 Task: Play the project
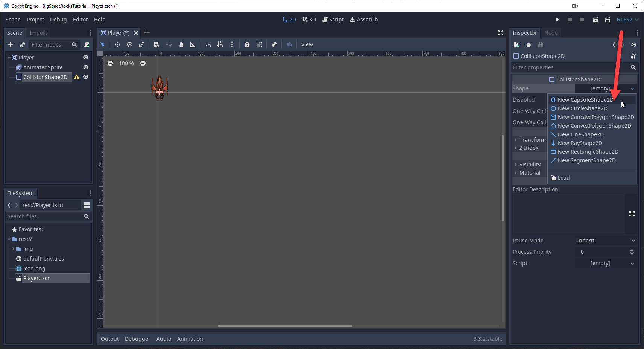(557, 20)
